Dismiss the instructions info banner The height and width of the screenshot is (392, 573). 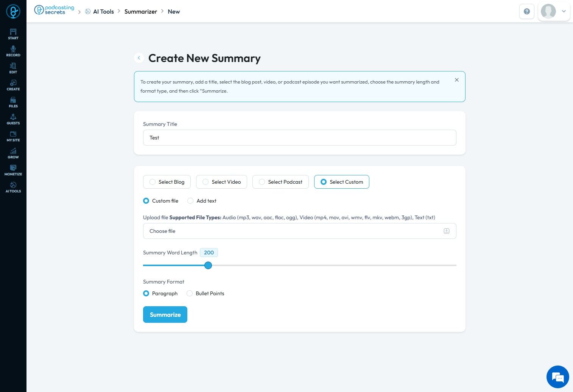(x=456, y=80)
